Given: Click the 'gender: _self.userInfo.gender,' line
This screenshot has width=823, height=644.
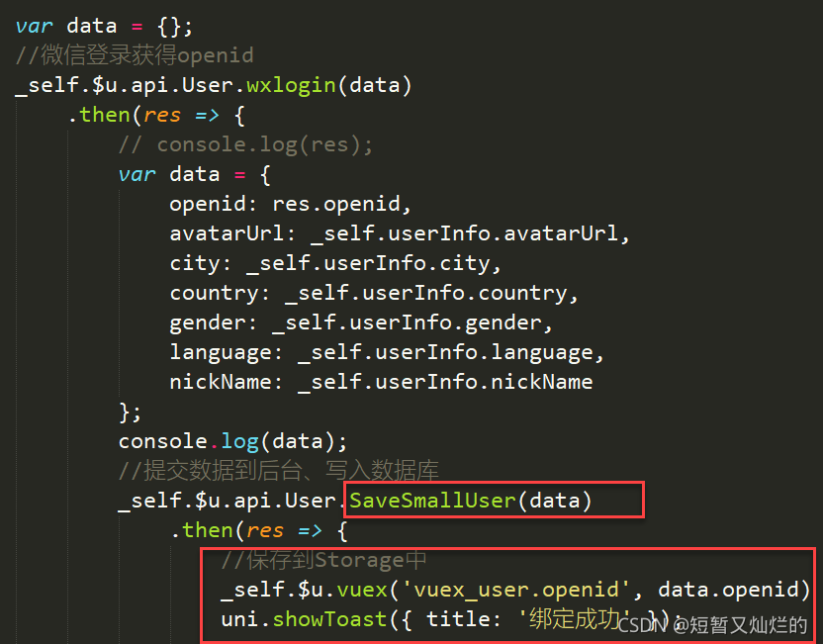Looking at the screenshot, I should pyautogui.click(x=361, y=322).
